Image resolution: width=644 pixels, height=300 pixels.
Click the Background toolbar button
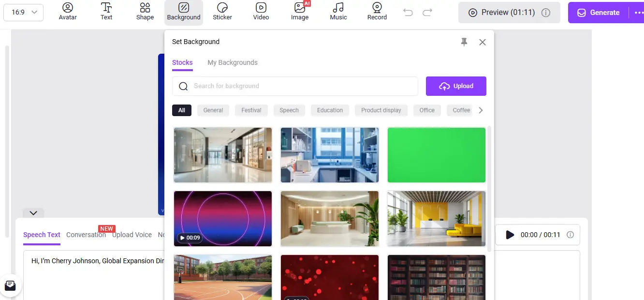(x=184, y=12)
